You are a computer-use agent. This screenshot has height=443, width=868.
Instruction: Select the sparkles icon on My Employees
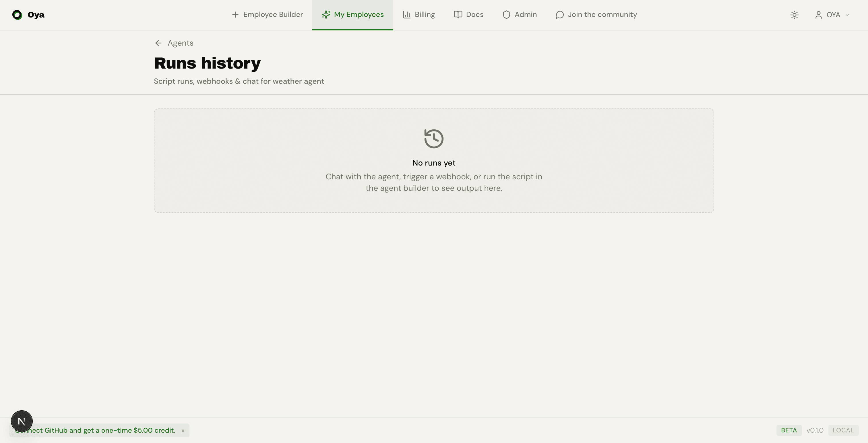(x=326, y=14)
